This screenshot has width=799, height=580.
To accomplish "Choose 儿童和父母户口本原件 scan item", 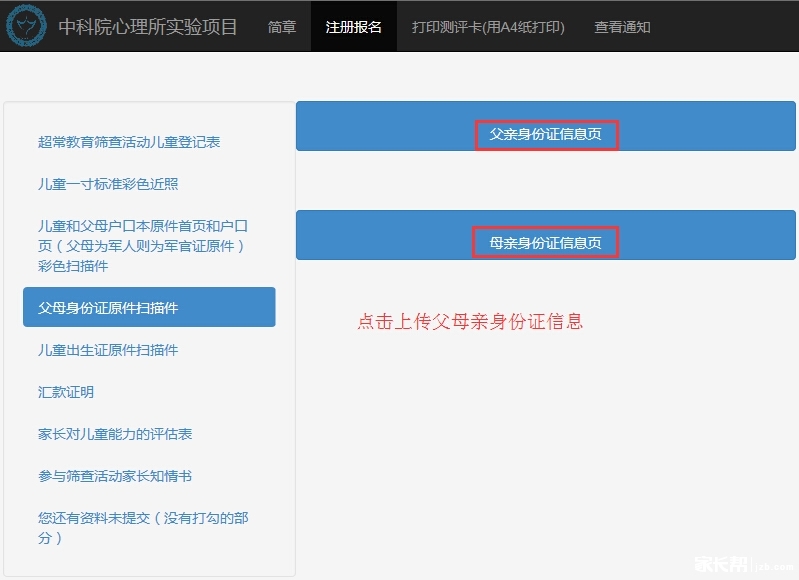I will pos(142,246).
